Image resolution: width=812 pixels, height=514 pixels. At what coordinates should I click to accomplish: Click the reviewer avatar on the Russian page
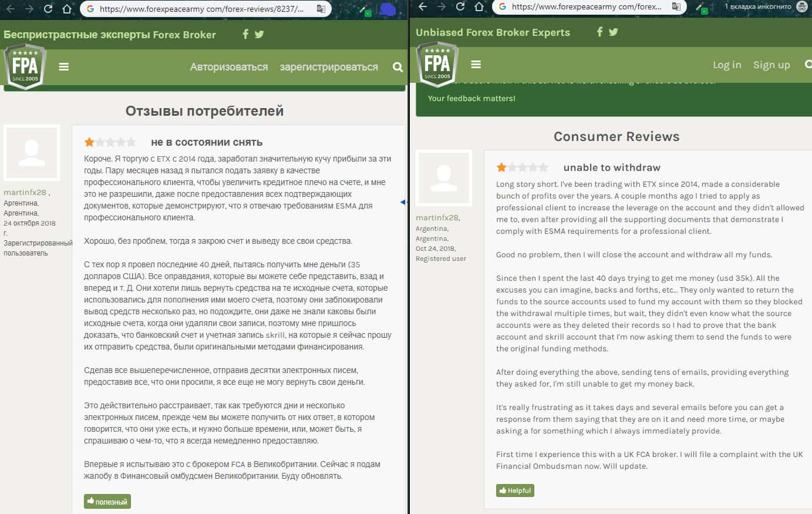click(32, 152)
